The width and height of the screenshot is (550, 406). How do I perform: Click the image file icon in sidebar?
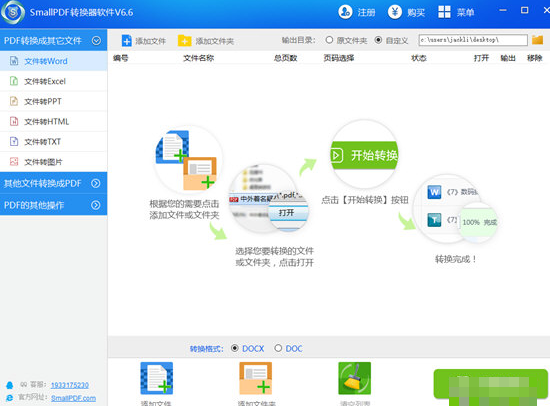point(14,161)
